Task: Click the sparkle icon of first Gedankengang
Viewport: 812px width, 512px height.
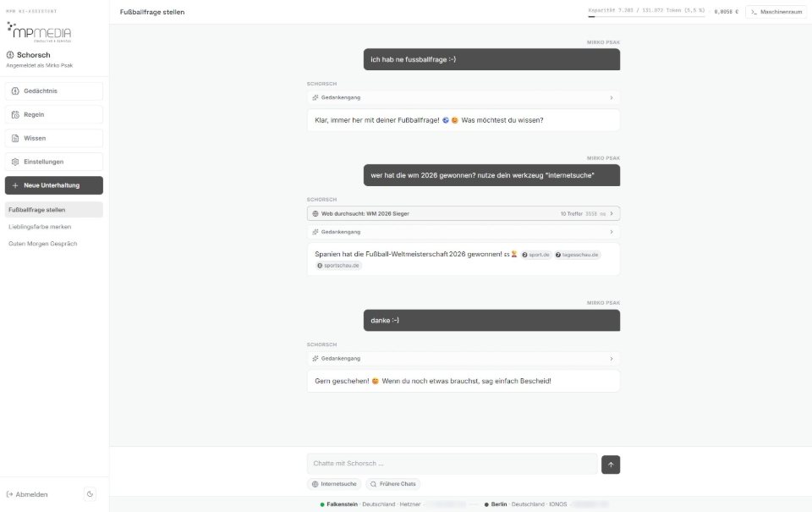Action: tap(315, 97)
